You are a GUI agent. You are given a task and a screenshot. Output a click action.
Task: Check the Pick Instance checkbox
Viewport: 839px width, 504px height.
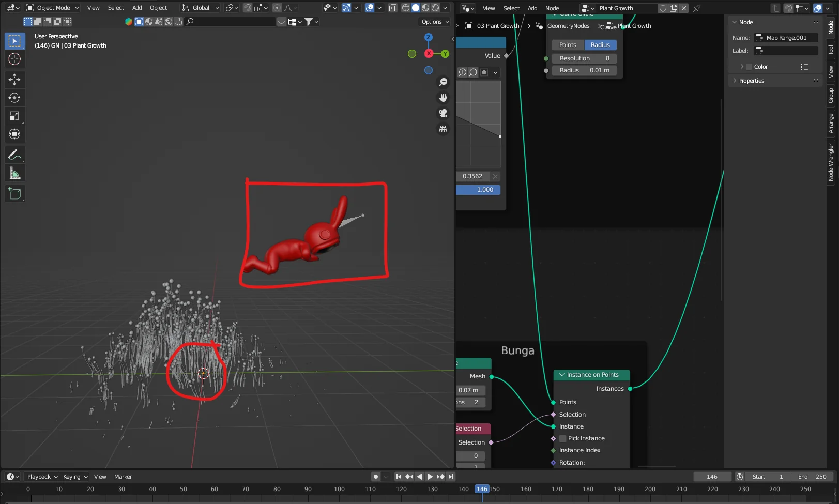[563, 438]
